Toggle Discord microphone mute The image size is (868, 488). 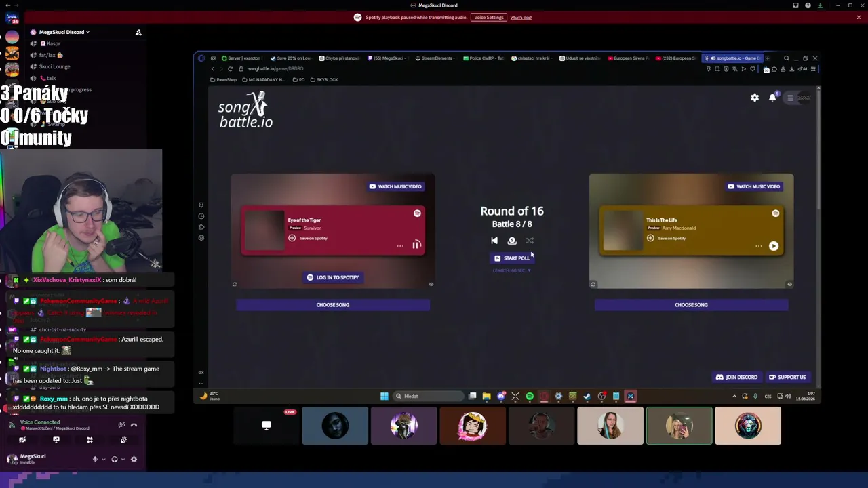point(95,460)
